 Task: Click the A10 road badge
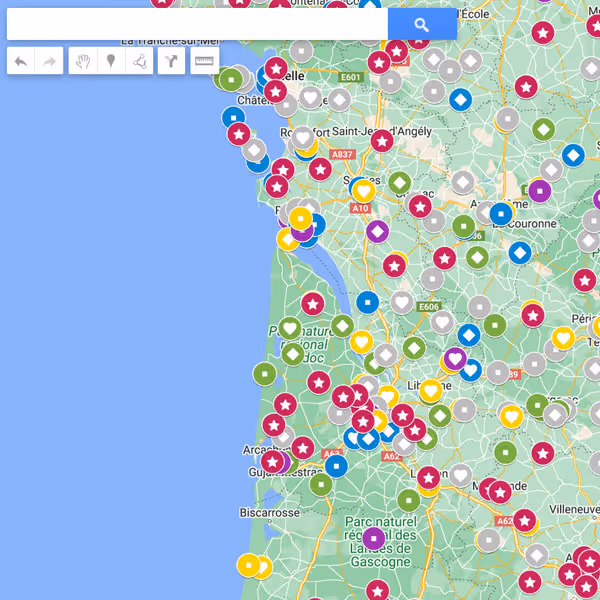pos(360,208)
